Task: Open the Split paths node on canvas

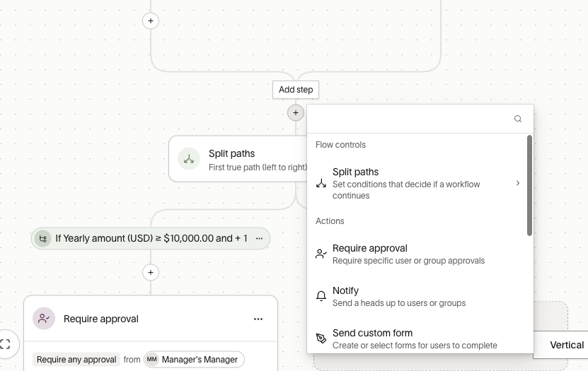Action: [238, 159]
